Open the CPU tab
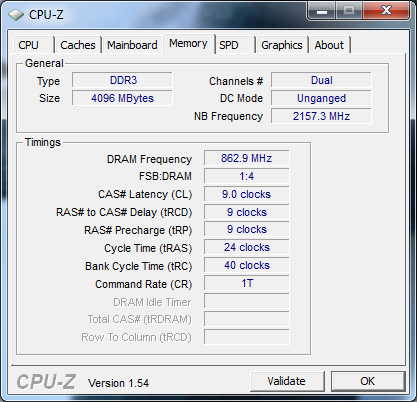The image size is (417, 402). 33,45
